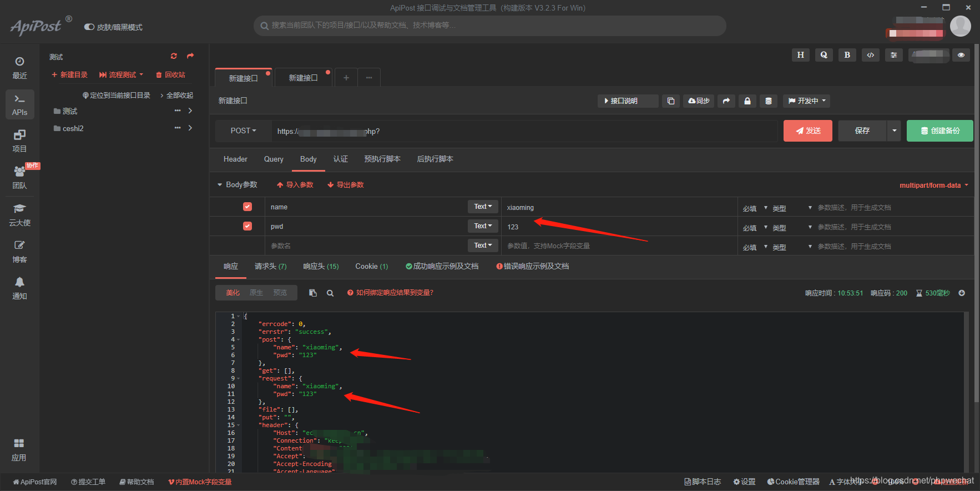Add a new tab with the plus button

coord(346,78)
